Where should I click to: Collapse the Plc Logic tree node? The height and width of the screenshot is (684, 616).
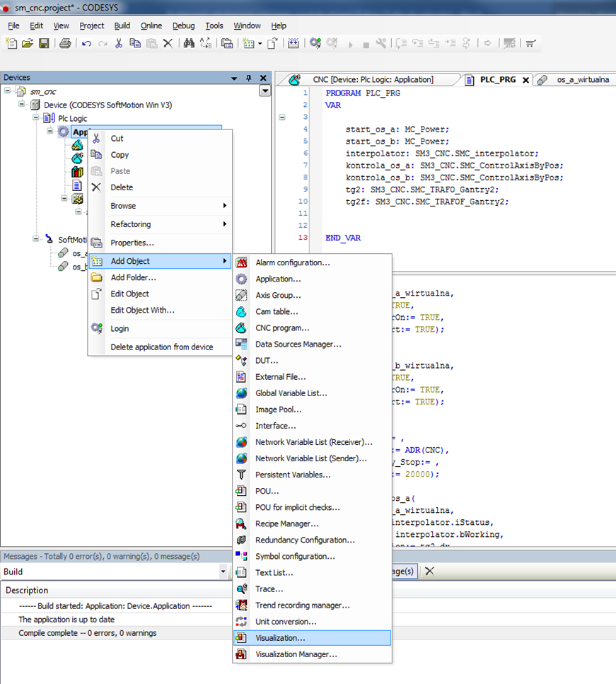pyautogui.click(x=36, y=118)
